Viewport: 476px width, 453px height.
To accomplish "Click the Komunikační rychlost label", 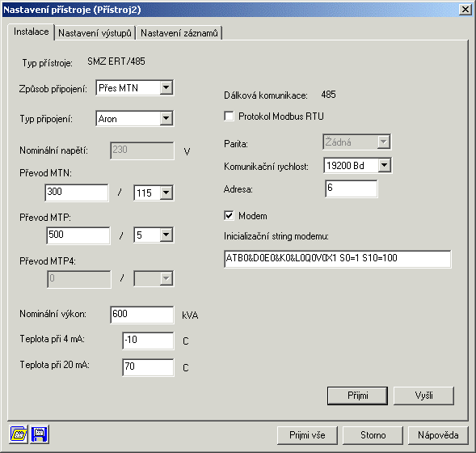I will 266,167.
